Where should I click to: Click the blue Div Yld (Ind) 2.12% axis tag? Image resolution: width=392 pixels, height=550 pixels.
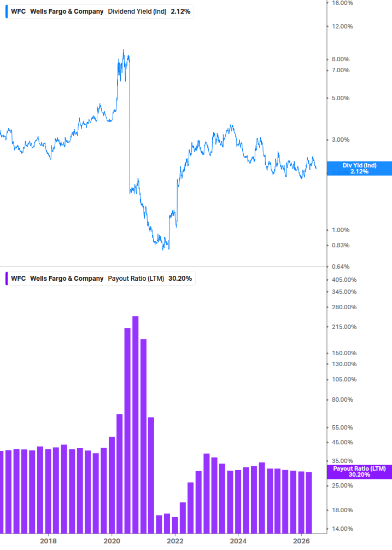pos(359,169)
